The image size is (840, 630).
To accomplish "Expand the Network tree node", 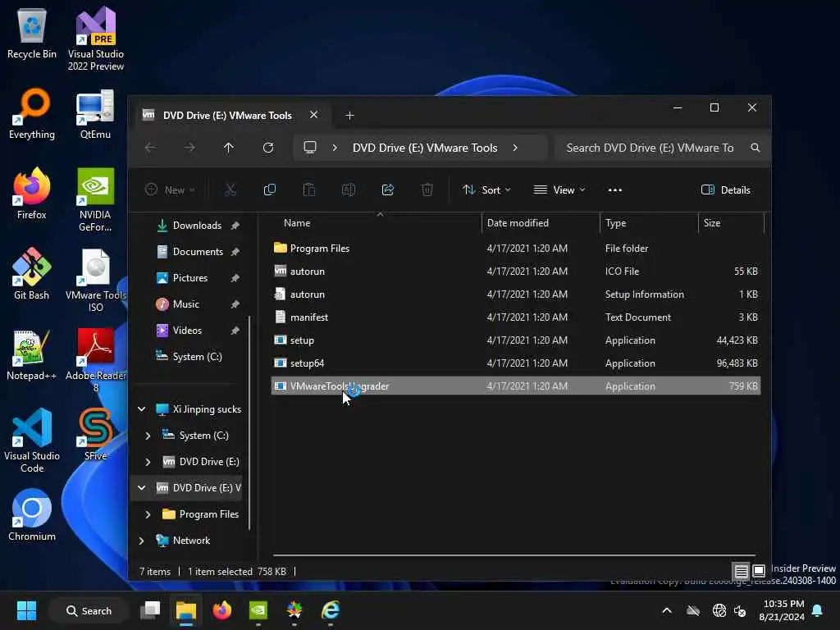I will (x=141, y=541).
